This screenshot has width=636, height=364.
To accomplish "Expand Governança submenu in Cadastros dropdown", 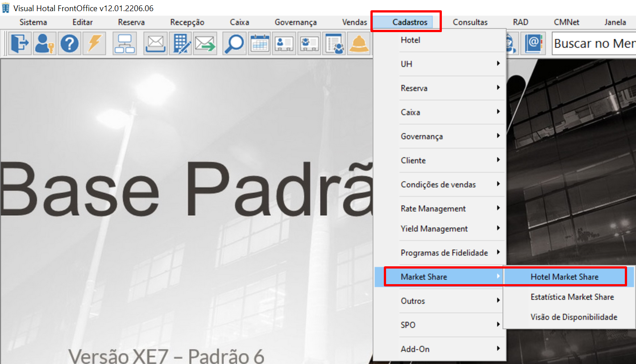I will point(440,136).
